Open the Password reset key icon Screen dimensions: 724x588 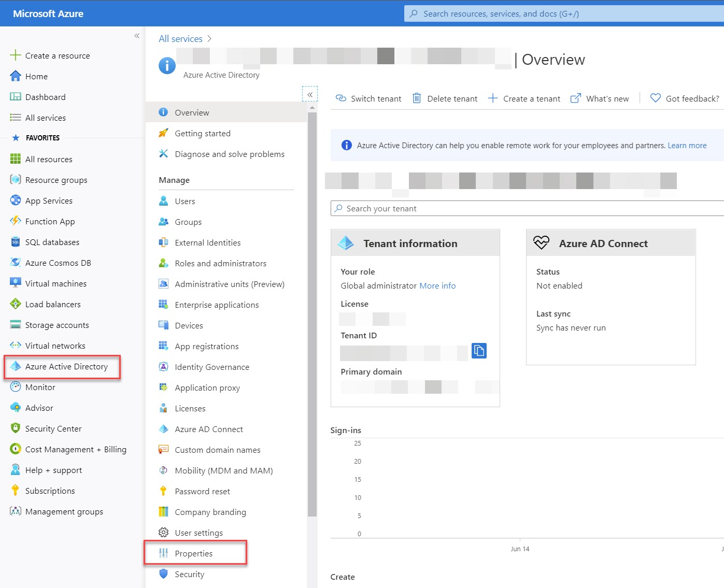pyautogui.click(x=163, y=491)
